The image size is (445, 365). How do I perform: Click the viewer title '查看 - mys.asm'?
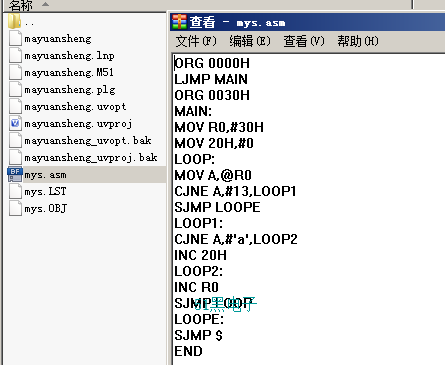[x=237, y=22]
